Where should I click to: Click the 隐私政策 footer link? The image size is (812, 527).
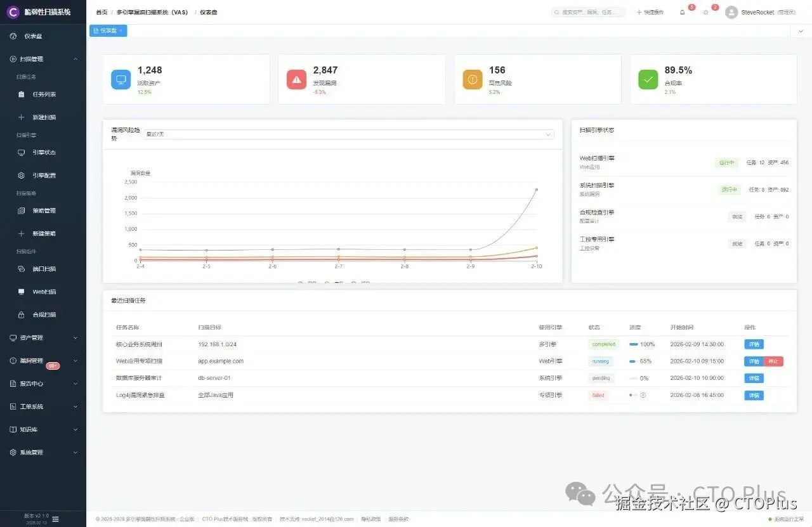click(x=371, y=519)
